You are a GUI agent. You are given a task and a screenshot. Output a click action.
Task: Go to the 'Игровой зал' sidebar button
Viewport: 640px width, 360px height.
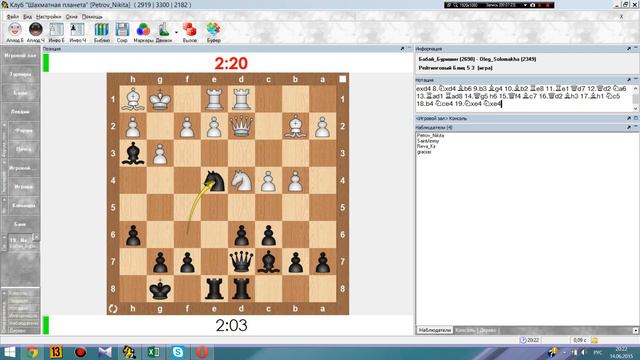pos(20,56)
